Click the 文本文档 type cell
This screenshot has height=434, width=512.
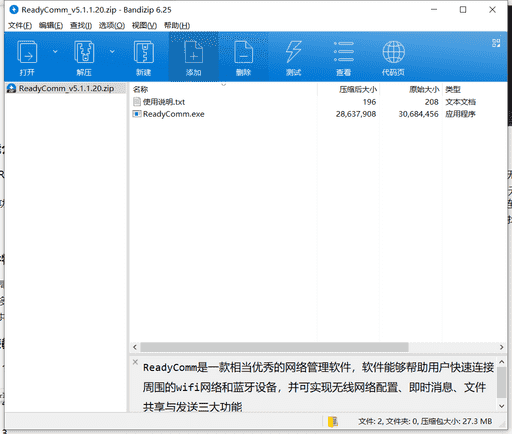(x=460, y=102)
